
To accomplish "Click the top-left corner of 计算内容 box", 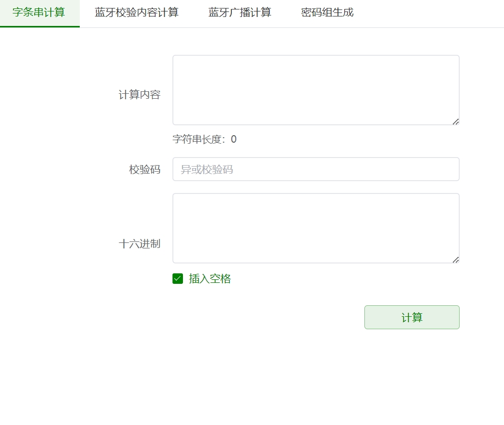I will pyautogui.click(x=175, y=57).
